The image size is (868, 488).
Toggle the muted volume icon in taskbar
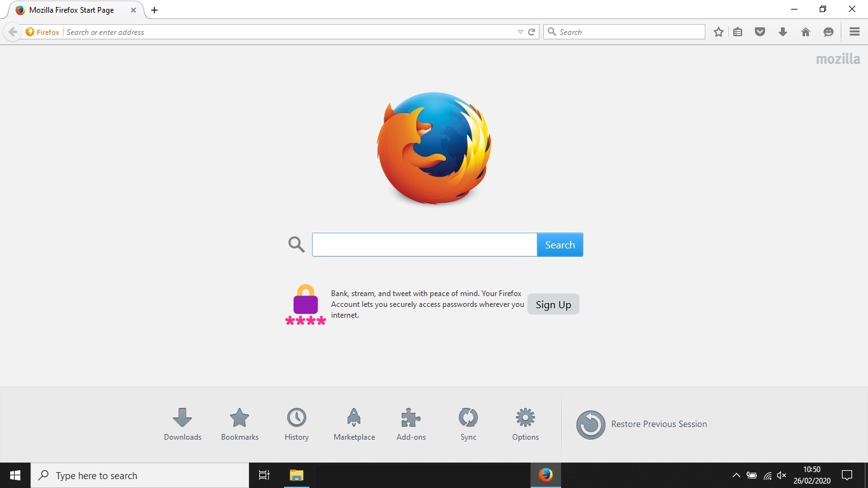pos(782,475)
